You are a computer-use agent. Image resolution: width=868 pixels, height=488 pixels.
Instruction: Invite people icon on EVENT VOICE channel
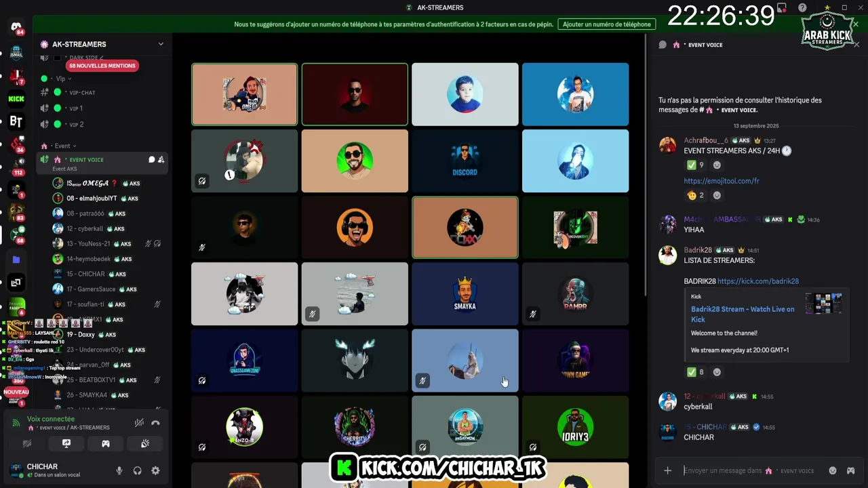coord(161,160)
